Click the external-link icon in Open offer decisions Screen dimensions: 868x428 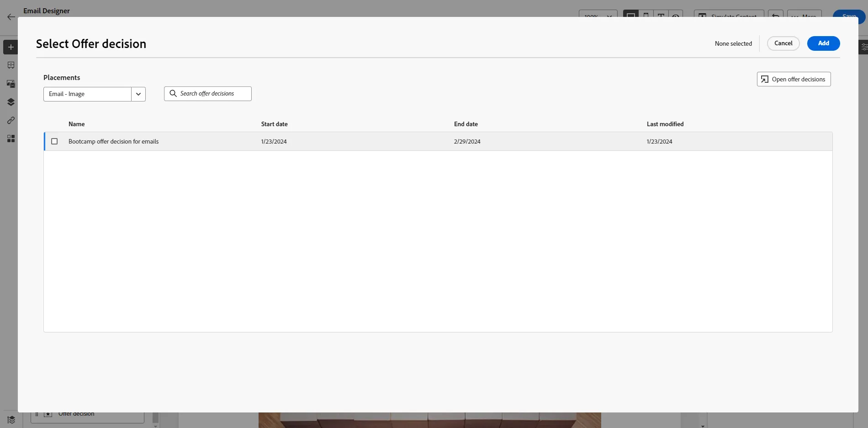coord(764,79)
